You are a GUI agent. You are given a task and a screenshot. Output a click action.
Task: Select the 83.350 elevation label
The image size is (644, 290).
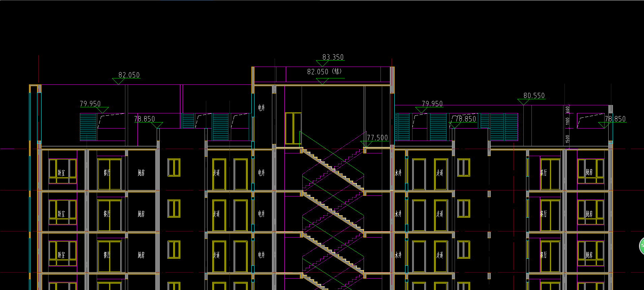(333, 57)
